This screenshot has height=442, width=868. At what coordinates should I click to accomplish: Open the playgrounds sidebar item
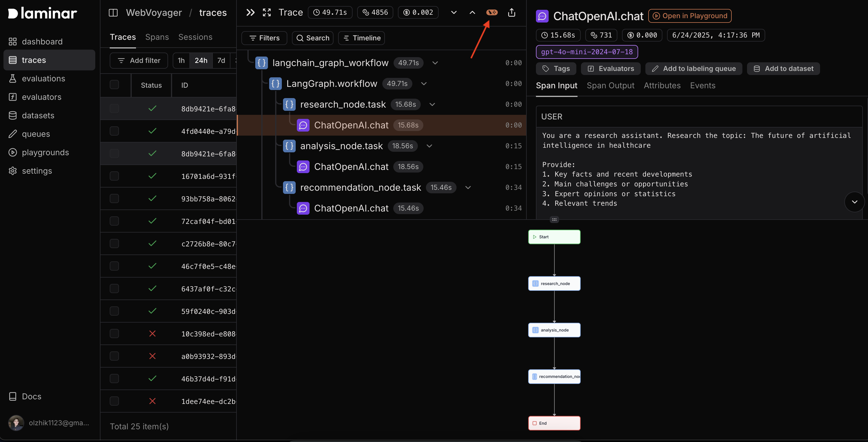pyautogui.click(x=45, y=153)
